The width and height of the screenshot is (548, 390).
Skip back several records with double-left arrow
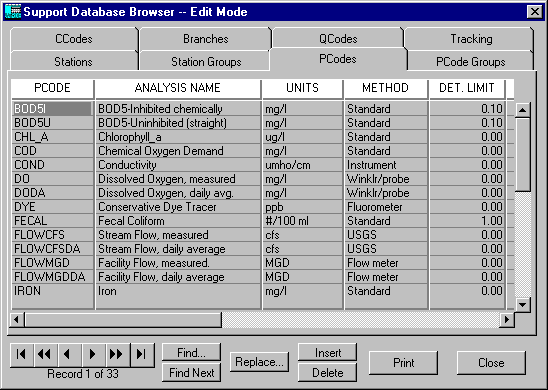[46, 355]
